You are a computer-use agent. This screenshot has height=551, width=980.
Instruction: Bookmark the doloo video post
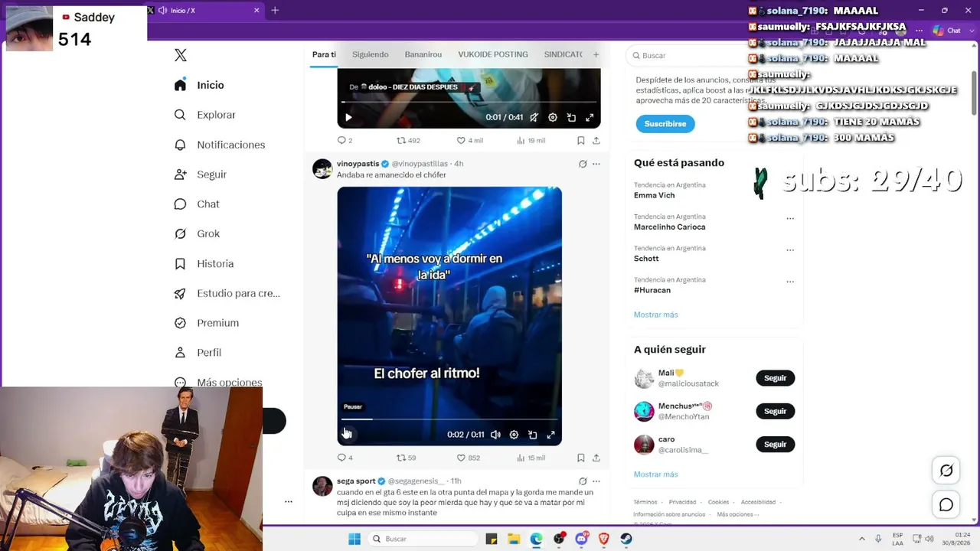click(581, 141)
